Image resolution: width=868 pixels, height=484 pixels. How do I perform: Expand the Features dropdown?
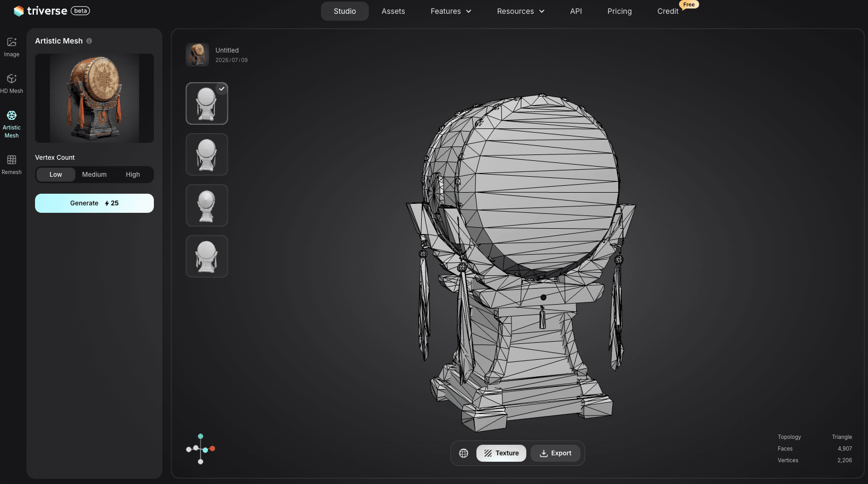click(451, 11)
